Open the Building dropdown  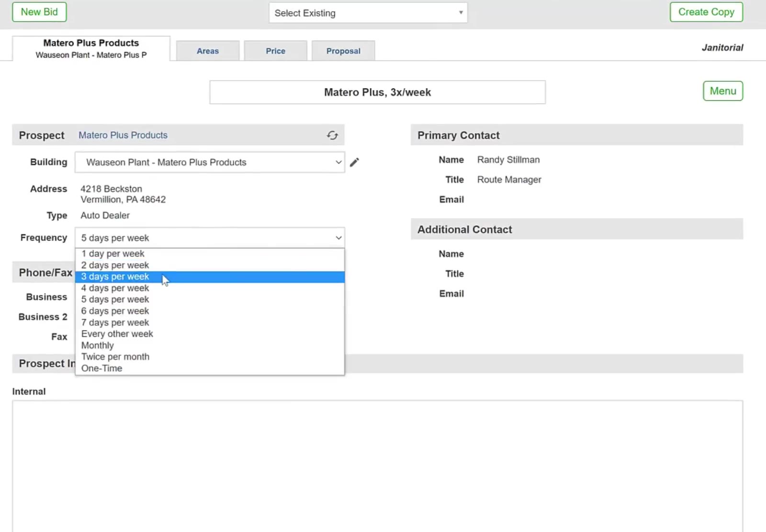[210, 162]
